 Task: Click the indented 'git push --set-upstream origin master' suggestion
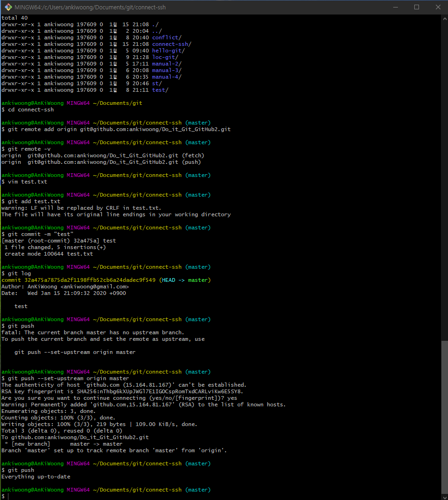point(75,352)
